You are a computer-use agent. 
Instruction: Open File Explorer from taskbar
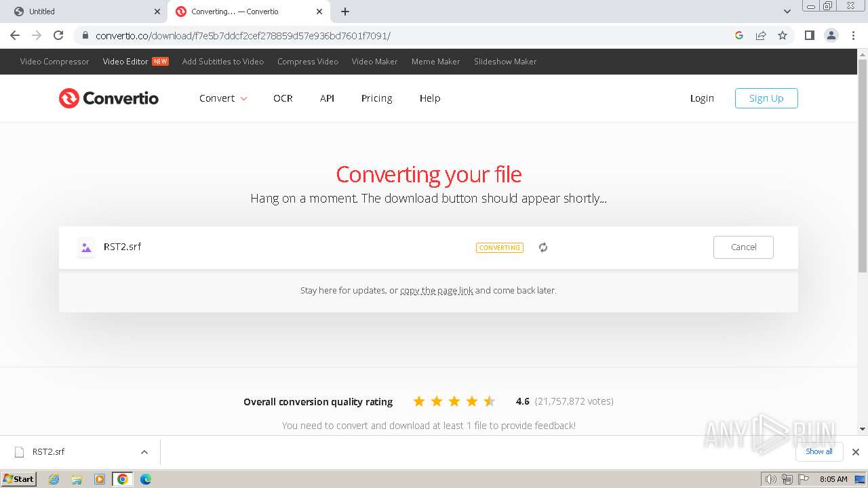coord(77,479)
